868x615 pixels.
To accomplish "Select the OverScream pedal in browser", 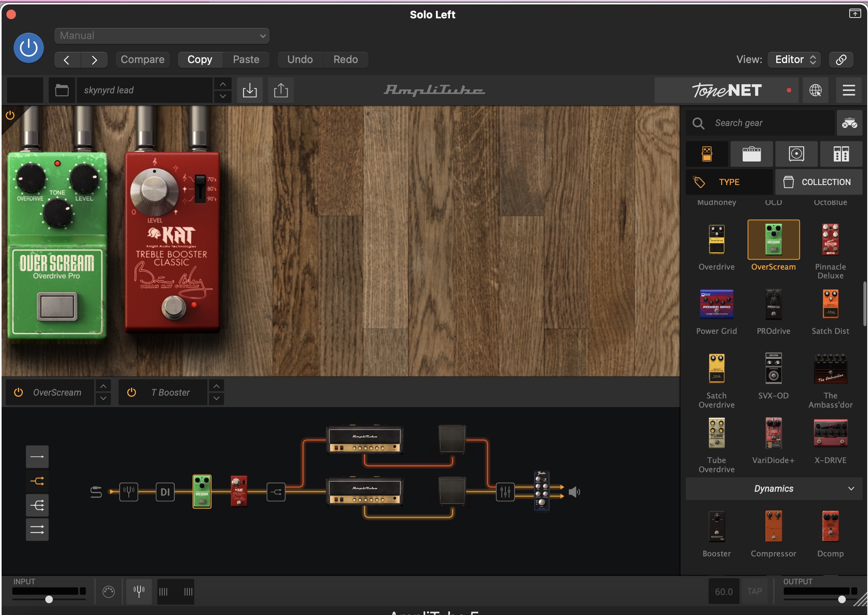I will tap(773, 239).
